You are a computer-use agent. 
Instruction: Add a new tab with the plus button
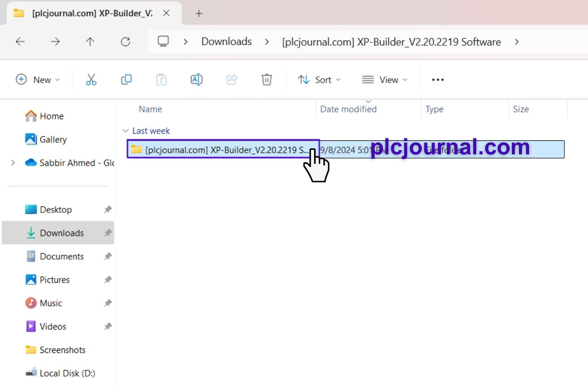tap(199, 13)
